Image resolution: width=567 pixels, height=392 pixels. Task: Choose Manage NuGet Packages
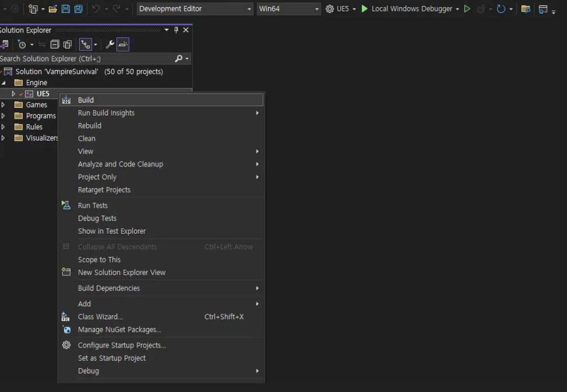tap(161, 330)
